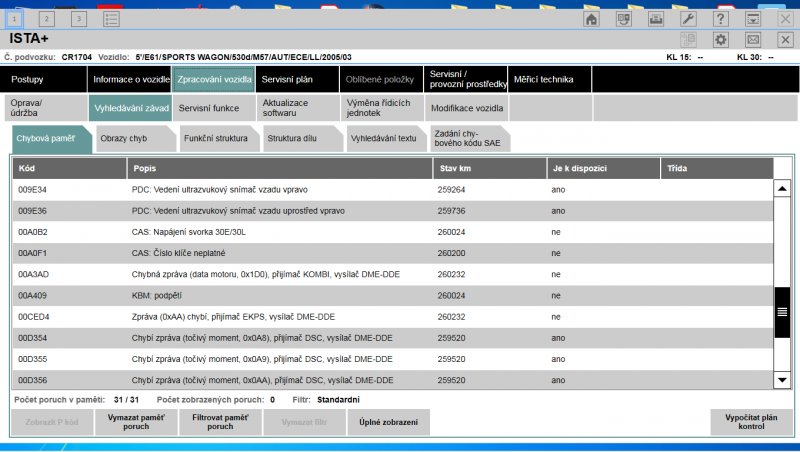Click scroll-up arrow of fault list
The height and width of the screenshot is (452, 800).
tap(782, 189)
